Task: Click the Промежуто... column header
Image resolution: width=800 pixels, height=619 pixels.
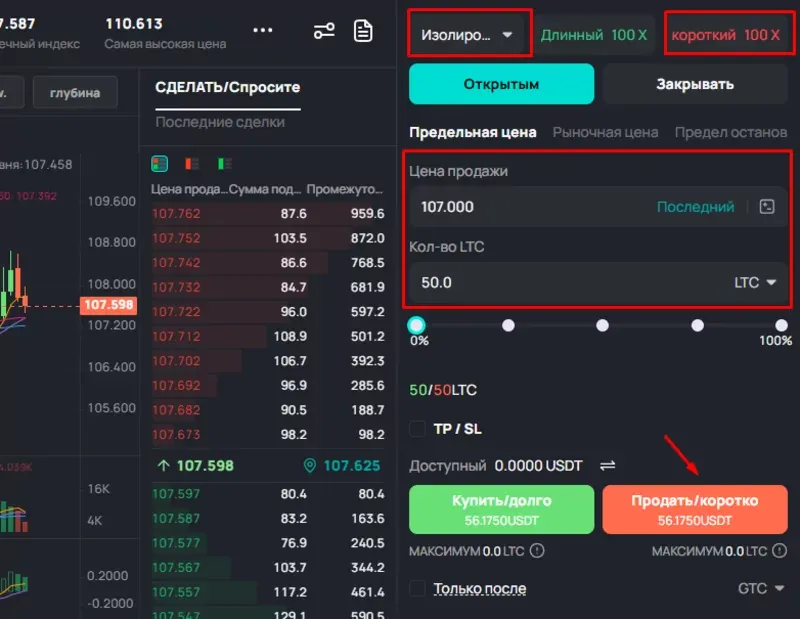Action: pos(344,189)
